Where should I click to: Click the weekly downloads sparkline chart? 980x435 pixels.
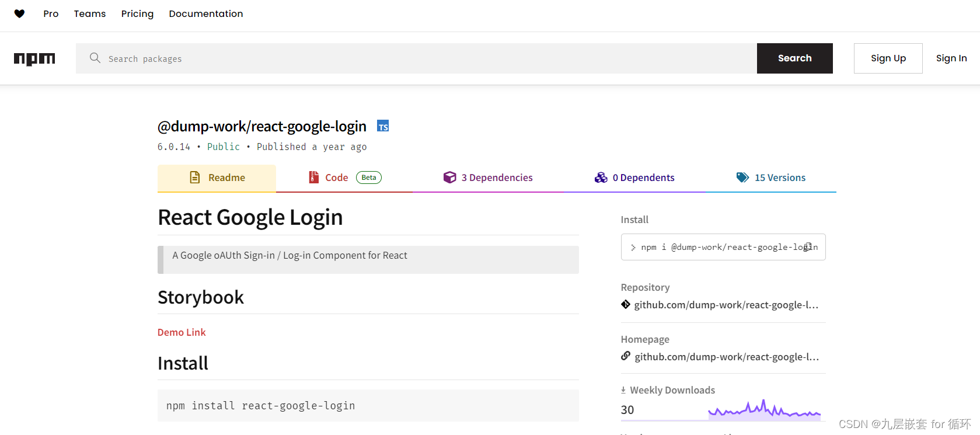click(765, 409)
